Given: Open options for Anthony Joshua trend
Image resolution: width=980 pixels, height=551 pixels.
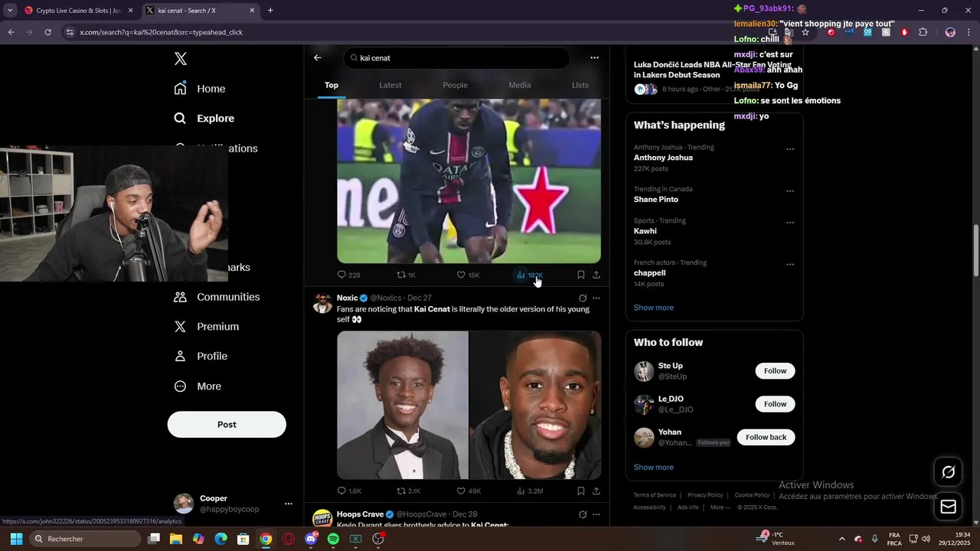Looking at the screenshot, I should click(790, 149).
